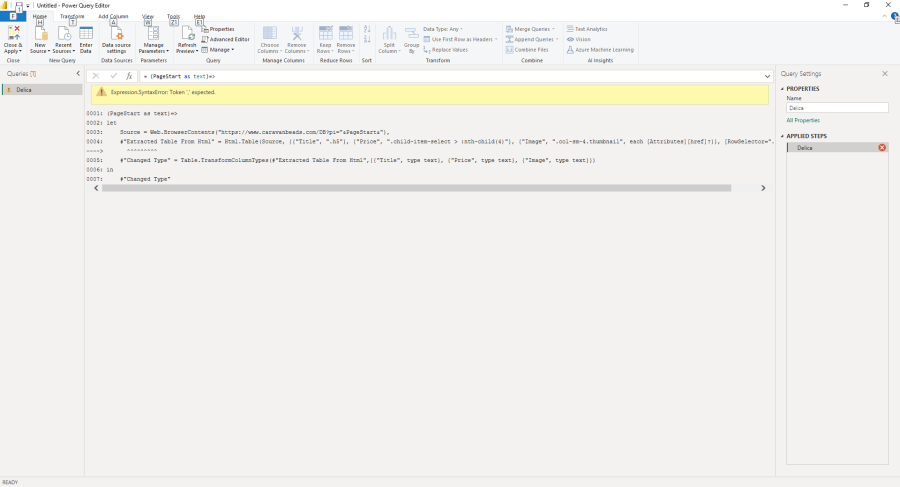The width and height of the screenshot is (900, 487).
Task: Open the New Source menu
Action: [40, 39]
